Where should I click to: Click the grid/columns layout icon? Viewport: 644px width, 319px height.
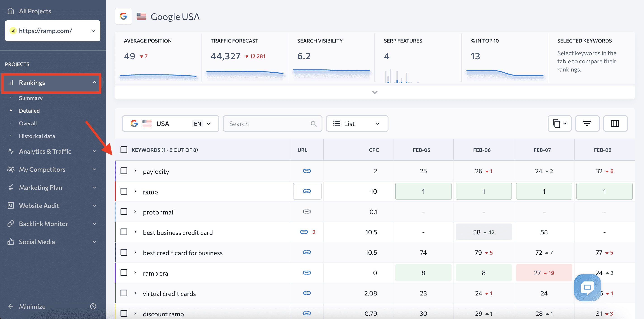[x=615, y=123]
